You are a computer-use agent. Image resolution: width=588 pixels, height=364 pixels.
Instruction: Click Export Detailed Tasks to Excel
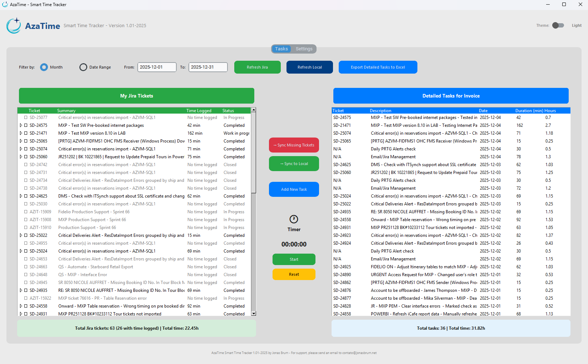point(378,67)
